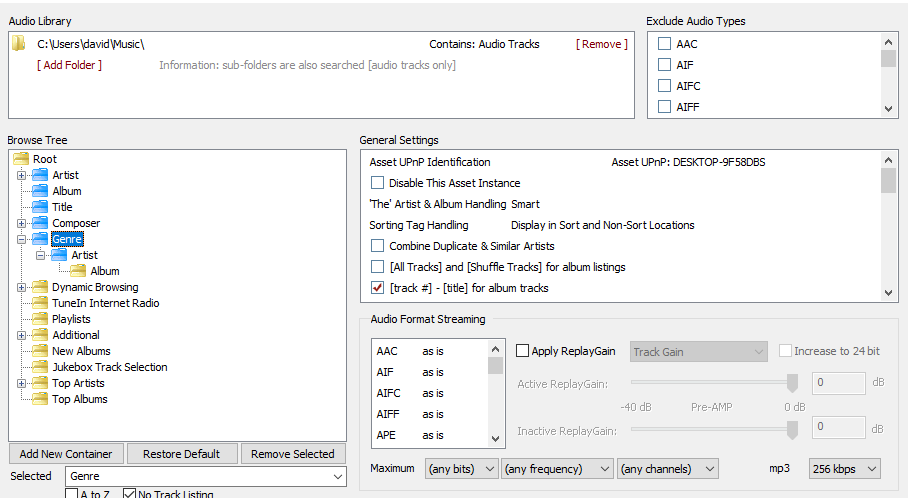Click the Composer folder icon
The image size is (908, 498).
coord(40,223)
